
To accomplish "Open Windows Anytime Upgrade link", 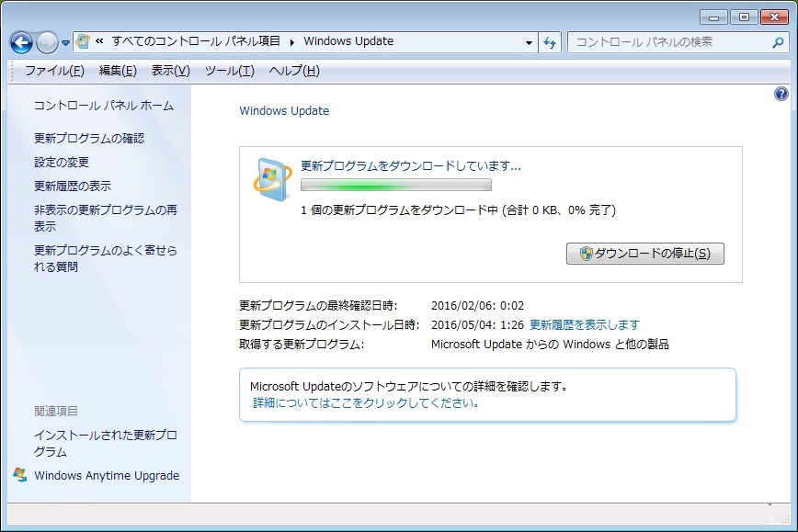I will point(107,476).
